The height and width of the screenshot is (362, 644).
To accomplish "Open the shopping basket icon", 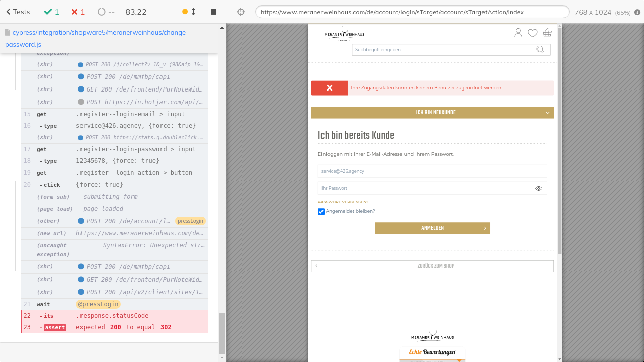I will [547, 33].
